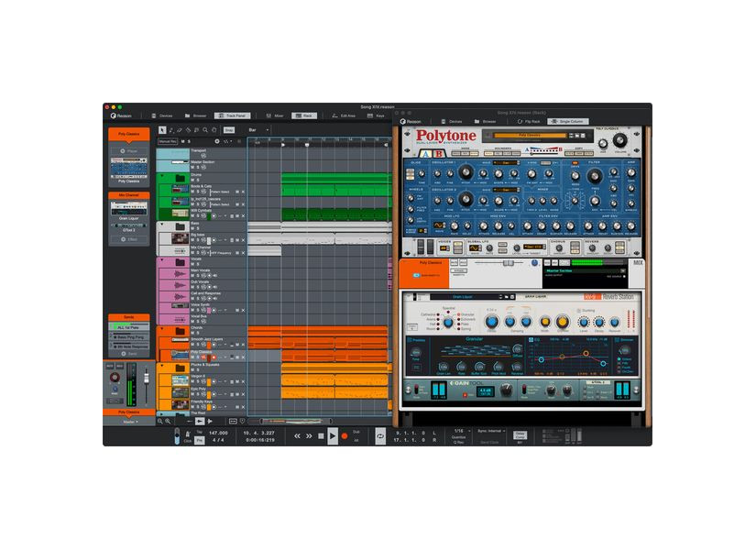Toggle the loop button in transport
Image resolution: width=756 pixels, height=550 pixels.
pos(380,436)
